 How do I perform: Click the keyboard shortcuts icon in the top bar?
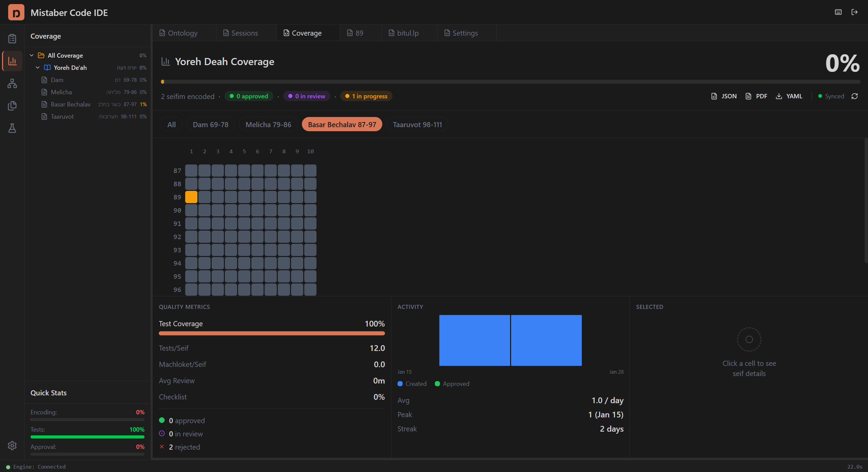(x=838, y=12)
